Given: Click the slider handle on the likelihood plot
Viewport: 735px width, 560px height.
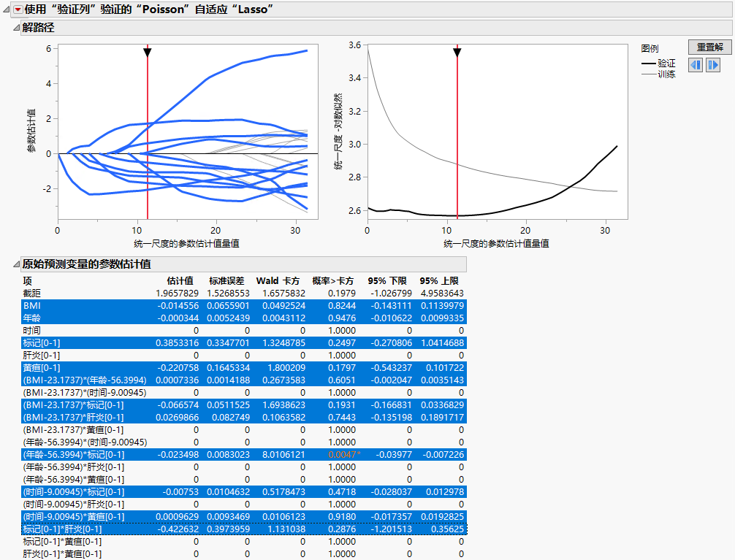Looking at the screenshot, I should 457,52.
